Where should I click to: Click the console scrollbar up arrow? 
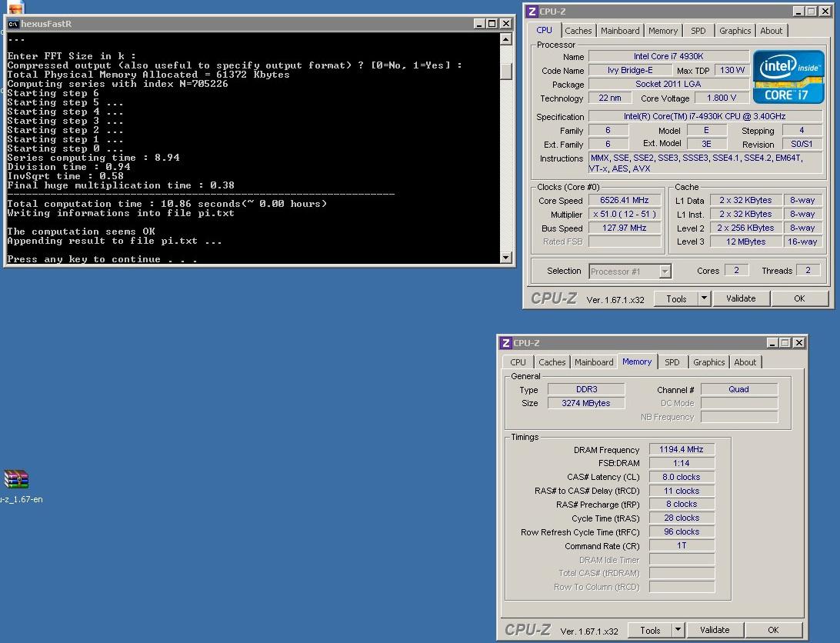505,39
